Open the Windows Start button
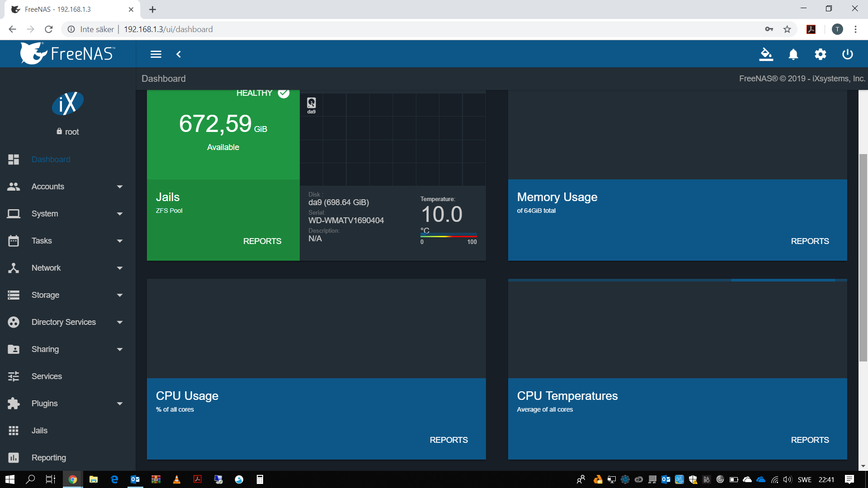 (10, 479)
